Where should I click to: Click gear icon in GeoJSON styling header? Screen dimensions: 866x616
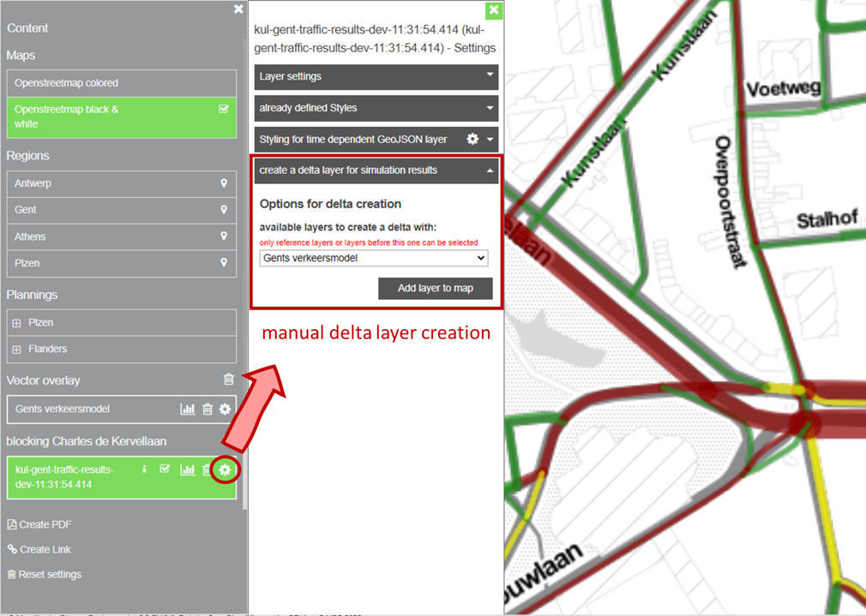(472, 139)
